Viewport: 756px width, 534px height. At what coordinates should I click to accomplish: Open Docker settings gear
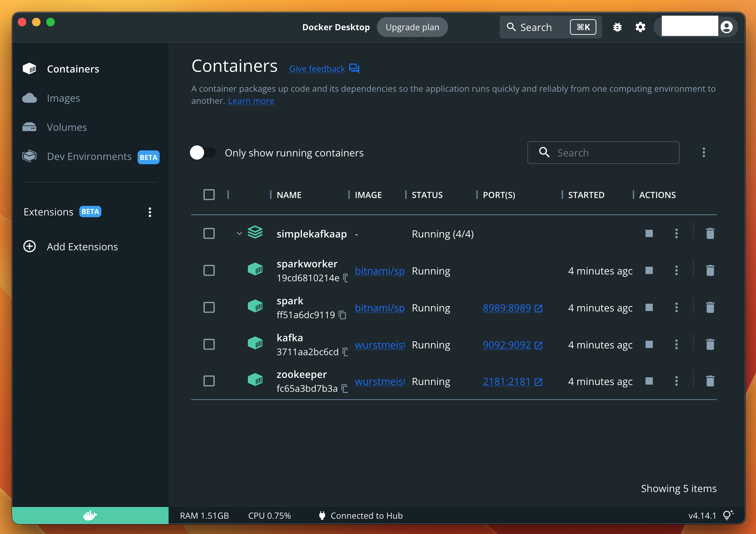pos(640,27)
